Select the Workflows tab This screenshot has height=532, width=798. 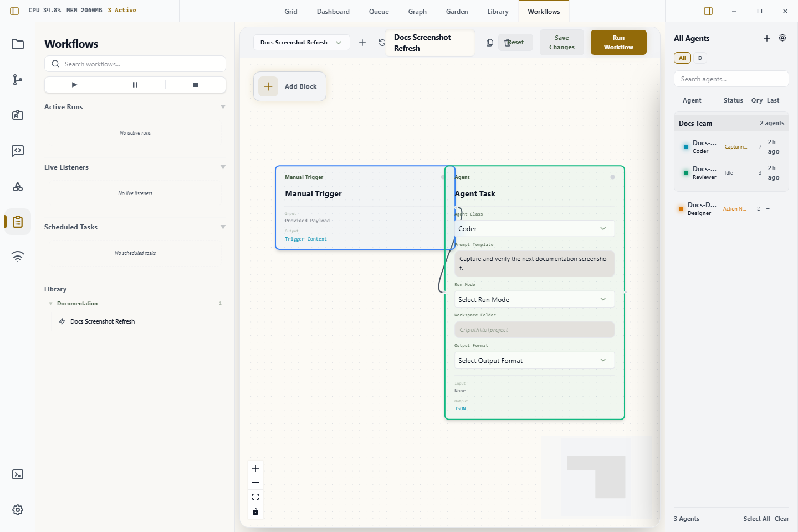point(544,12)
